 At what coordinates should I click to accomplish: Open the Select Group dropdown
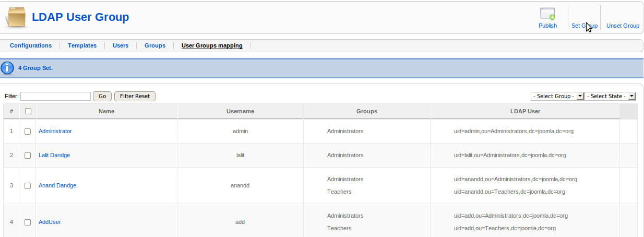(x=557, y=96)
